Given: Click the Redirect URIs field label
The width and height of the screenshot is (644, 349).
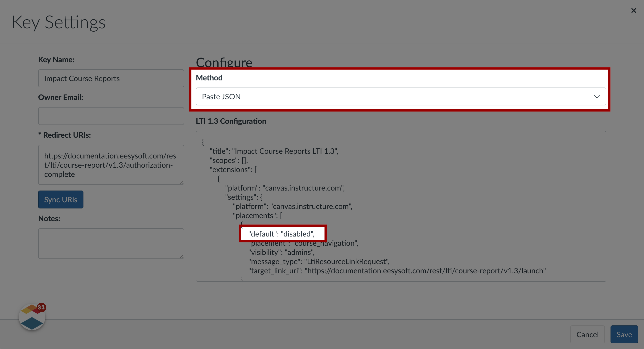Looking at the screenshot, I should (x=65, y=135).
